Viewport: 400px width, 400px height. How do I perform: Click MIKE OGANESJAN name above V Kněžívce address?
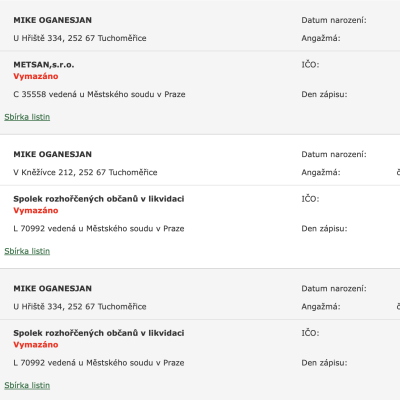pos(52,154)
